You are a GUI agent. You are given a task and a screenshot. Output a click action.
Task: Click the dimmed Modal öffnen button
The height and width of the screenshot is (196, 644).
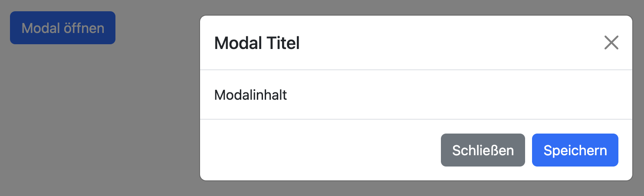(x=62, y=28)
